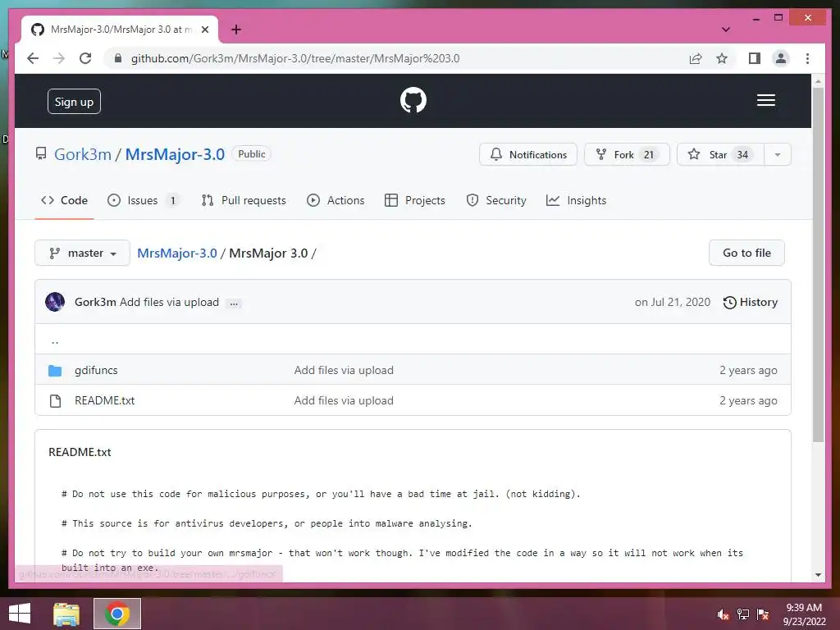
Task: Open the Chrome profile avatar
Action: pos(781,58)
